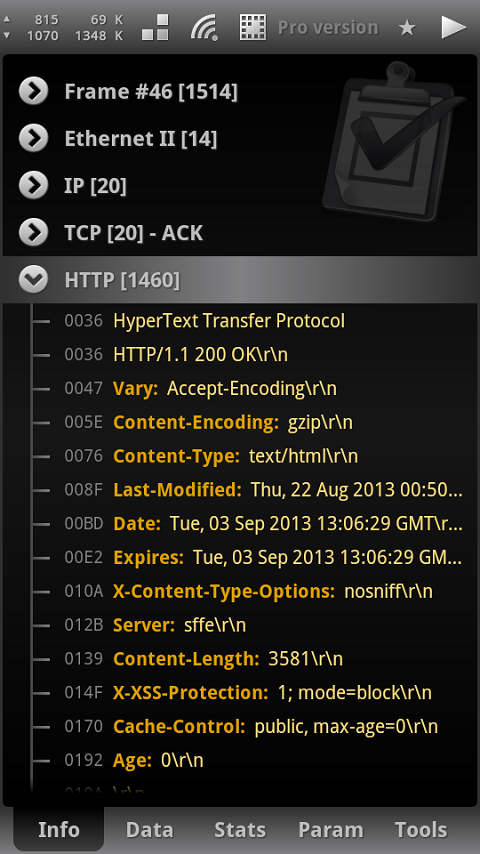Viewport: 480px width, 854px height.
Task: Tap the wireless signal capture icon
Action: coord(204,27)
